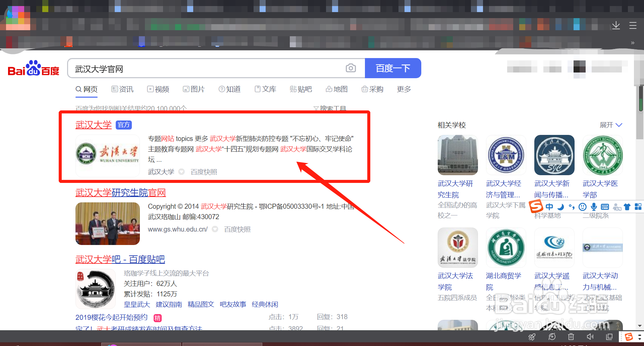
Task: Open the 武汉大学医学部 related school link
Action: tap(600, 189)
